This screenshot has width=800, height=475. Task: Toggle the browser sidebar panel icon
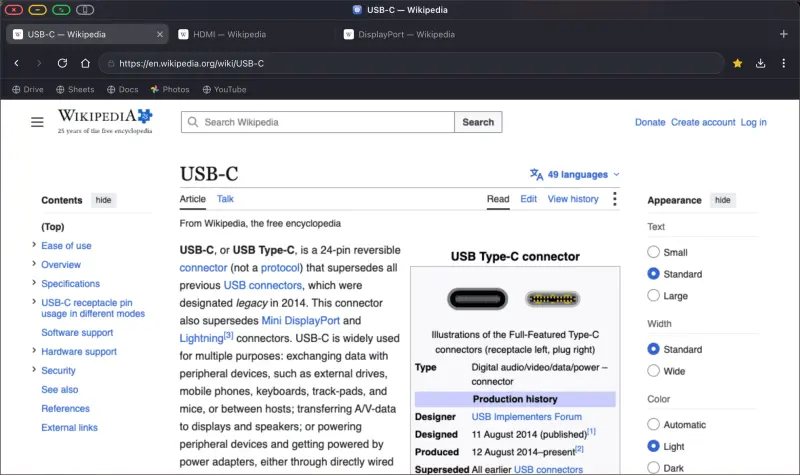click(x=85, y=10)
